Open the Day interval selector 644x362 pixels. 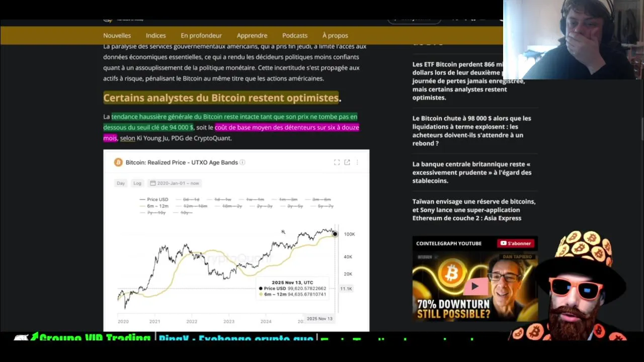tap(121, 183)
